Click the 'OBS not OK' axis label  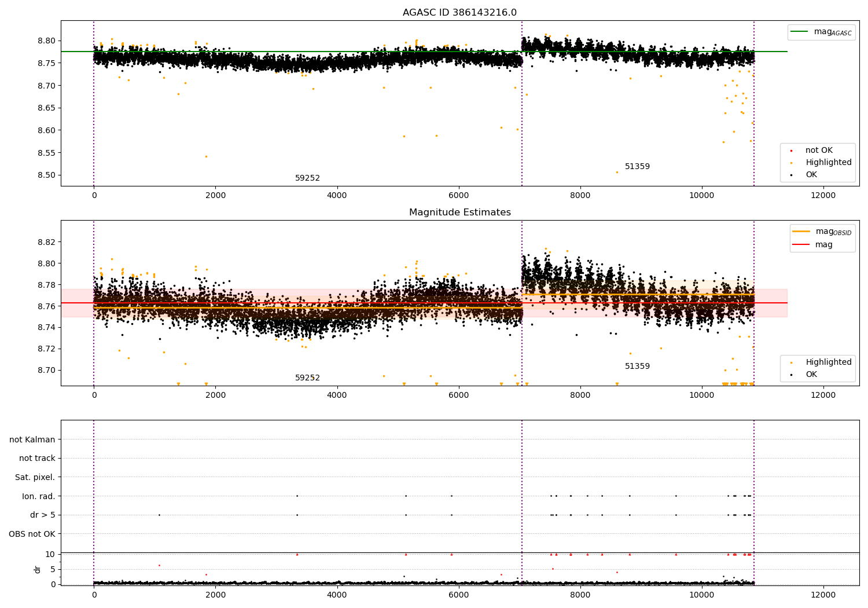click(x=32, y=534)
